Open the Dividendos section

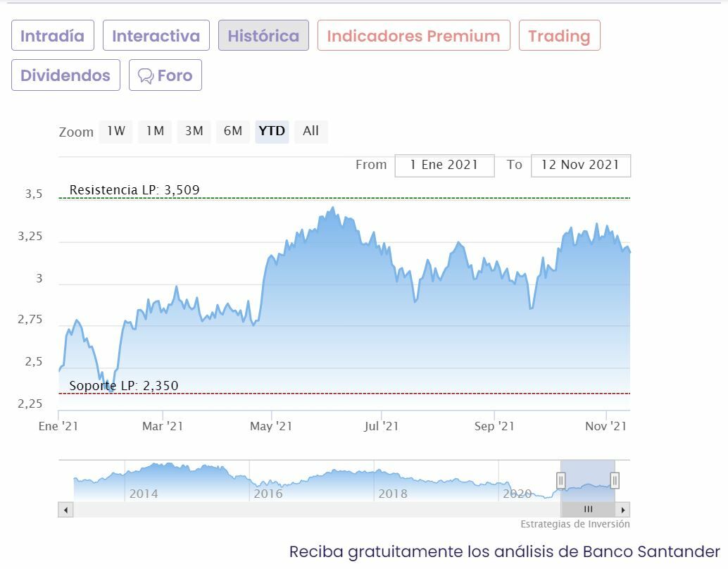click(x=65, y=75)
